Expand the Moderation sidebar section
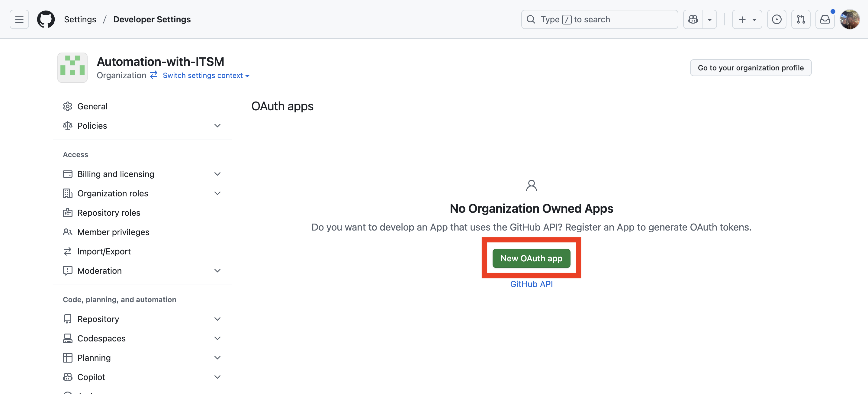Viewport: 868px width, 394px height. [x=217, y=271]
